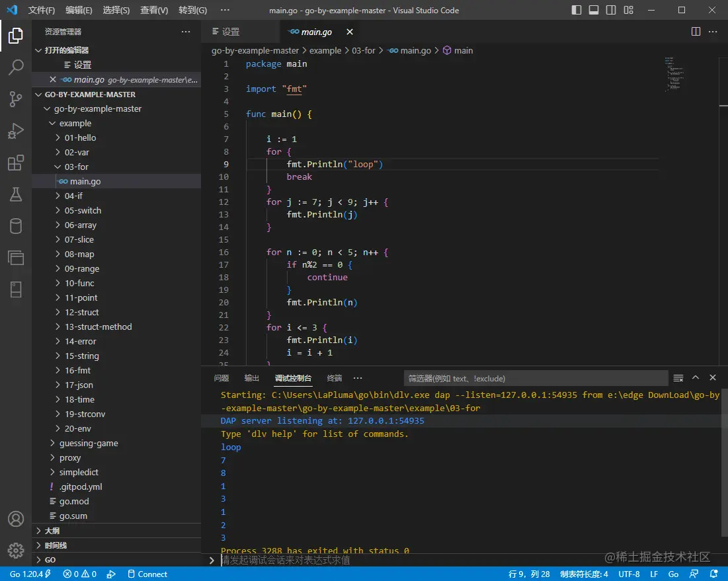728x581 pixels.
Task: Expand the 08-map folder
Action: point(58,254)
